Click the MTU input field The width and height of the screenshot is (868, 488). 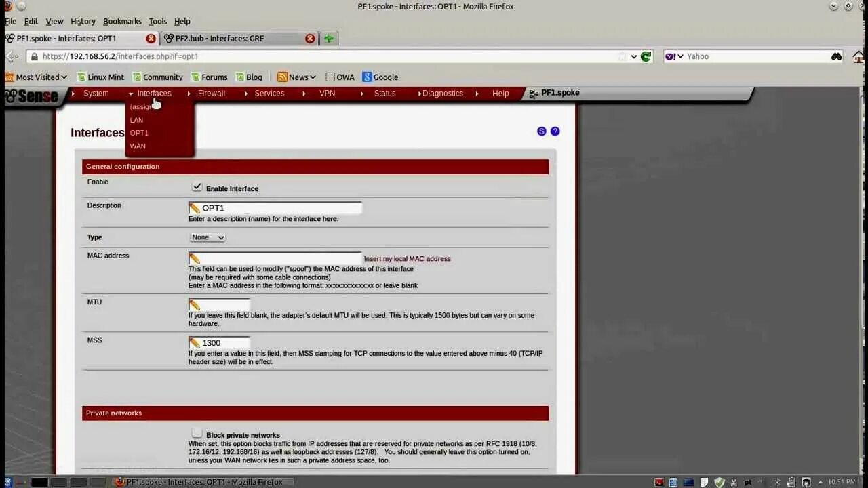click(x=219, y=304)
